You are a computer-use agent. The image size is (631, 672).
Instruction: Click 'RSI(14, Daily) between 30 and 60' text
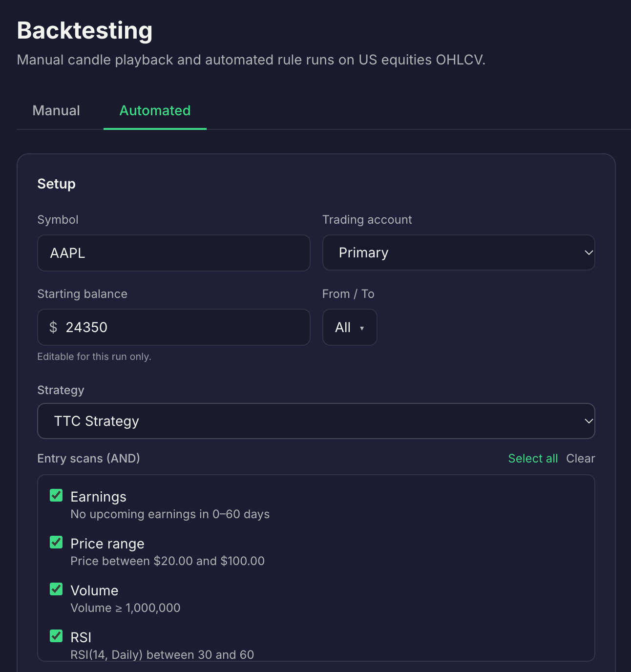[162, 655]
